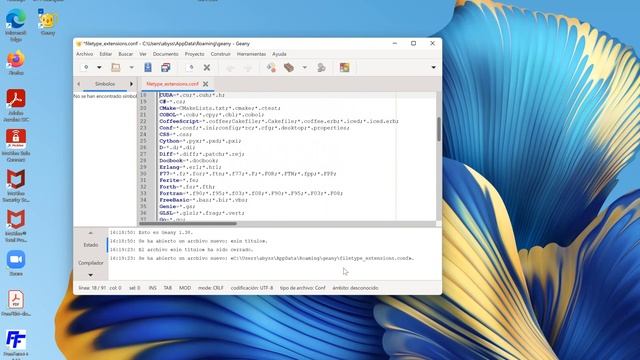The width and height of the screenshot is (640, 360).
Task: Open the Microsoft Edge desktop shortcut
Action: (x=16, y=24)
